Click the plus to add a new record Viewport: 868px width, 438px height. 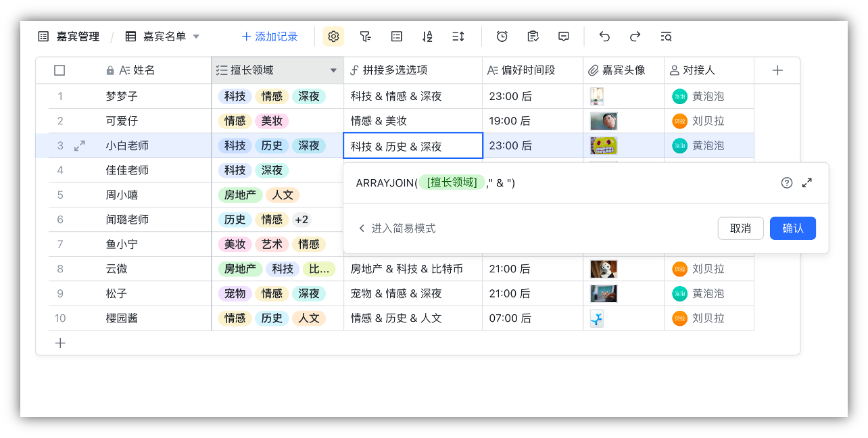point(59,343)
